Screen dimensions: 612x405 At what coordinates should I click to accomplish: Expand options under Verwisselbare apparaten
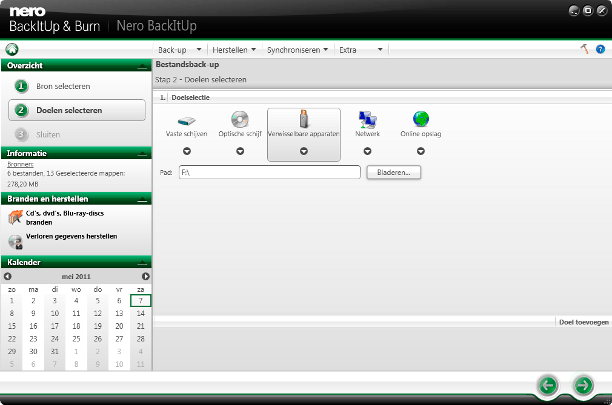[304, 151]
